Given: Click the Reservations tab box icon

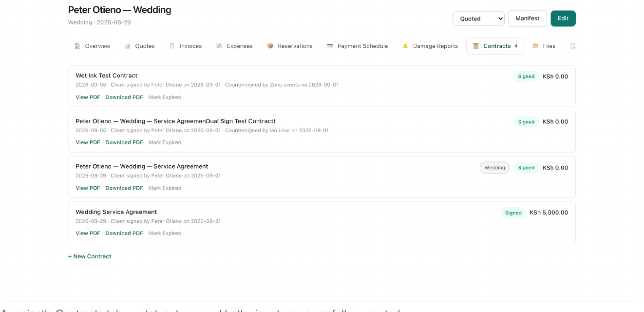Looking at the screenshot, I should pos(270,46).
